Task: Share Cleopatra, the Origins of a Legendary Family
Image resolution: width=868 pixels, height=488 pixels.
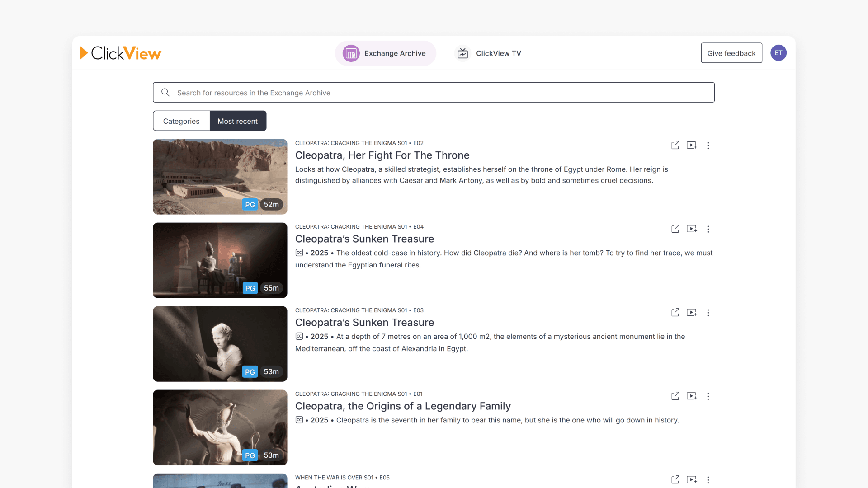Action: click(675, 396)
